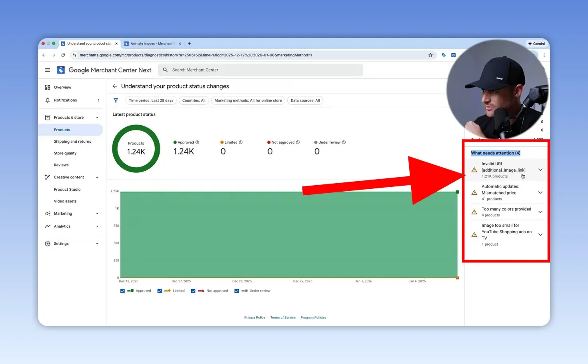The image size is (588, 364).
Task: Click the Creative content wand icon
Action: pyautogui.click(x=48, y=177)
